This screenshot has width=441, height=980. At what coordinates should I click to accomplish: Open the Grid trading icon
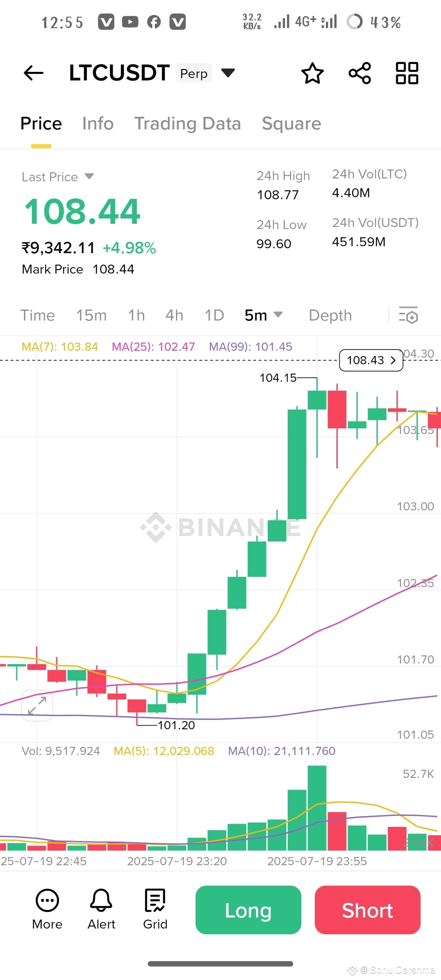[155, 909]
